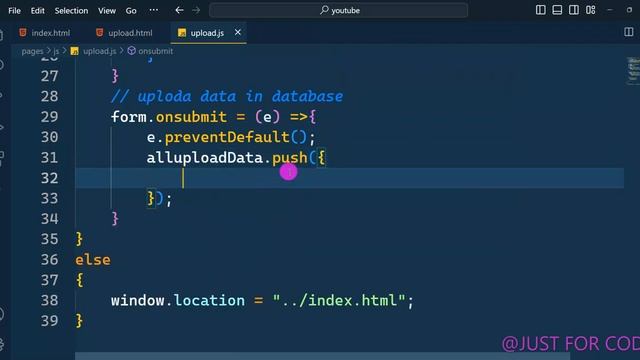
Task: Go forward with the right arrow
Action: [x=196, y=10]
